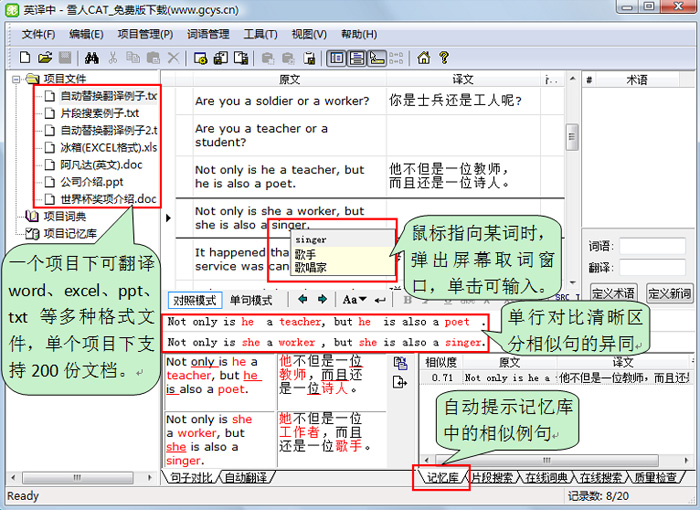Toggle the first layout view button in toolbar
Viewport: 700px width, 510px height.
[x=337, y=58]
